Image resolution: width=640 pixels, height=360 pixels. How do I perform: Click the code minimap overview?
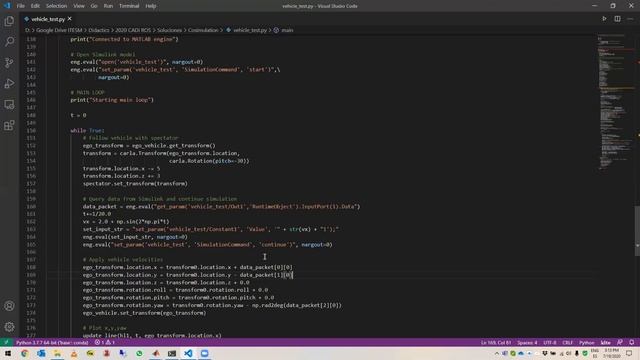pyautogui.click(x=616, y=102)
